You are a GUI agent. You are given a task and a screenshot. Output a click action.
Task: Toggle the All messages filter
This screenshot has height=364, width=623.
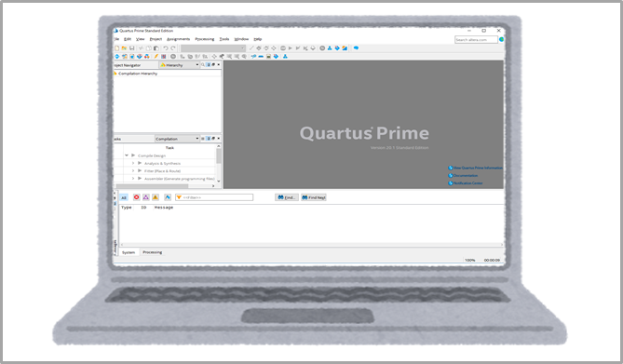[x=124, y=197]
